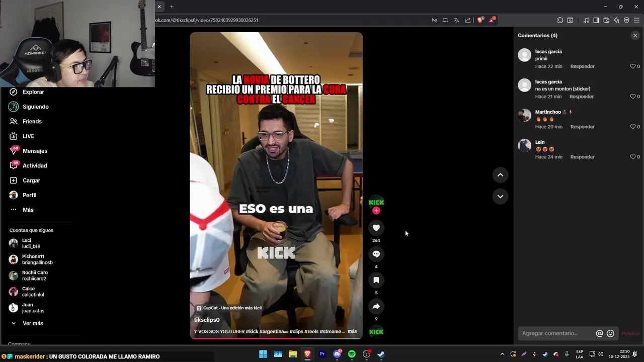Open media control music note icon
This screenshot has height=362, width=644.
tap(586, 20)
